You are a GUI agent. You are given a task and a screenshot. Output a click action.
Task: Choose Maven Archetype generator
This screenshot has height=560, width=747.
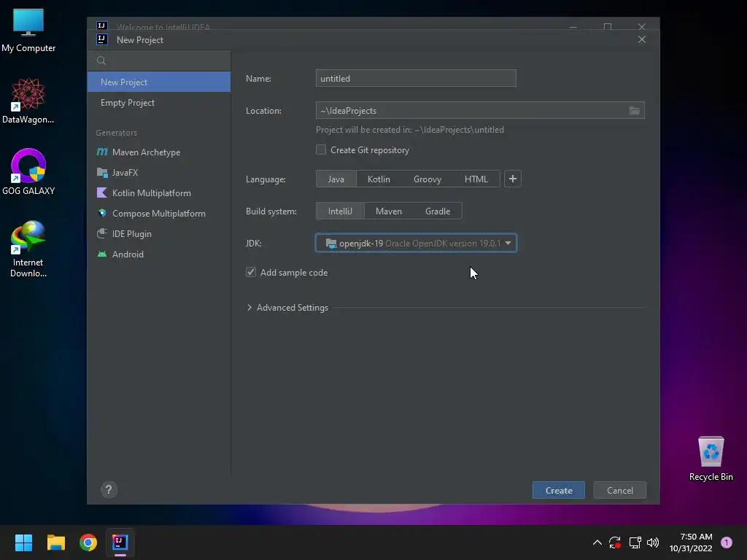158,152
